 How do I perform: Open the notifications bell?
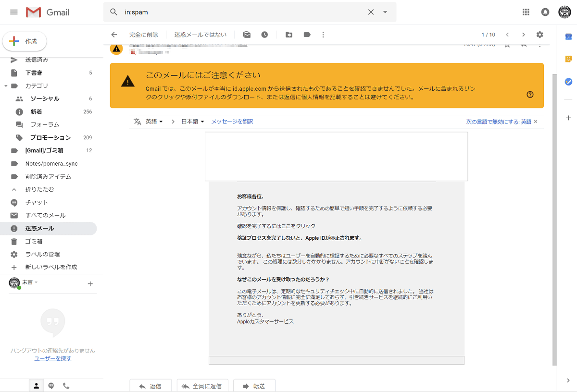(545, 12)
